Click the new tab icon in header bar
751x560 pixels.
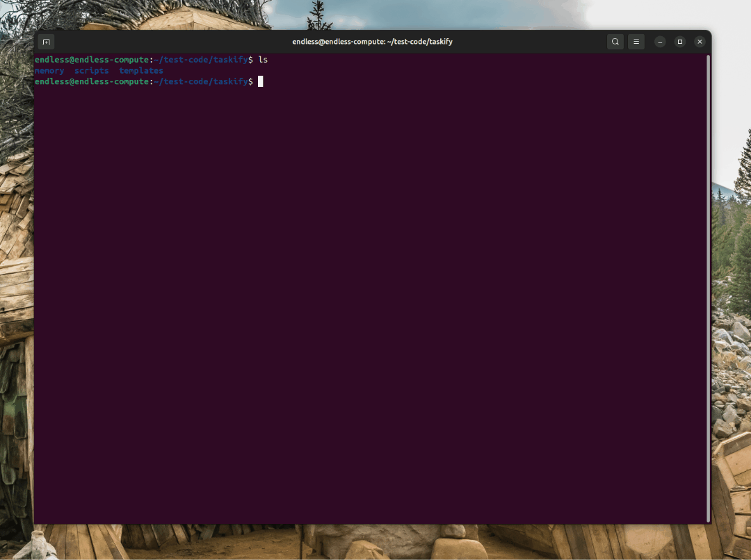[46, 42]
